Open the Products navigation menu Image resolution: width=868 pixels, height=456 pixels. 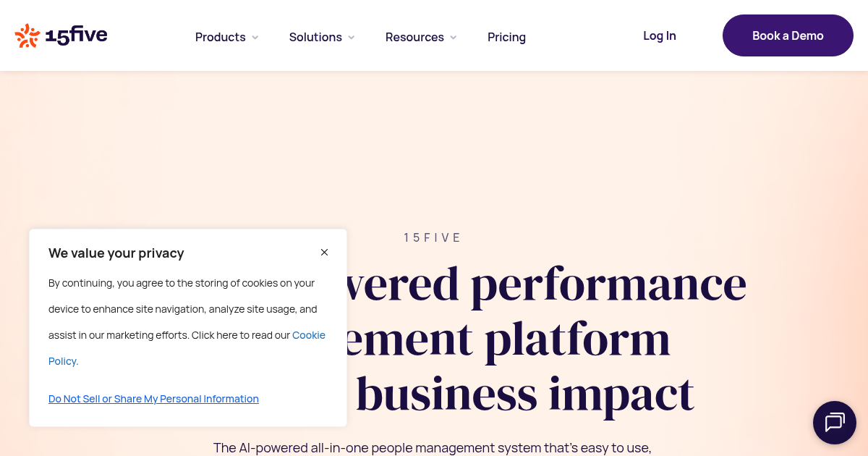[x=221, y=37]
